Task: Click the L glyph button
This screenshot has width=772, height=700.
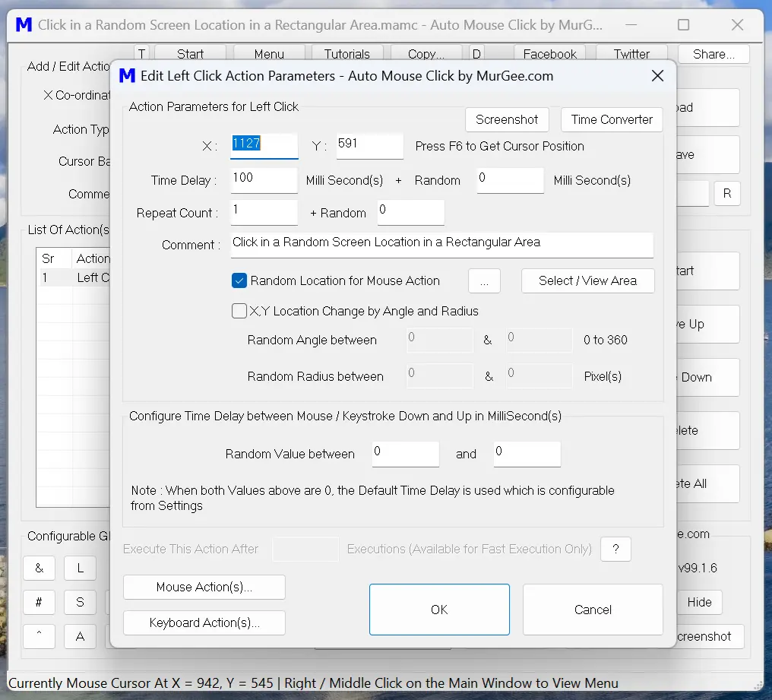Action: 80,568
